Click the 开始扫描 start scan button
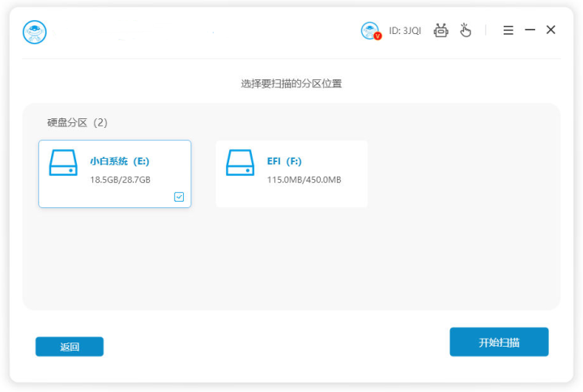The height and width of the screenshot is (392, 583). 499,342
